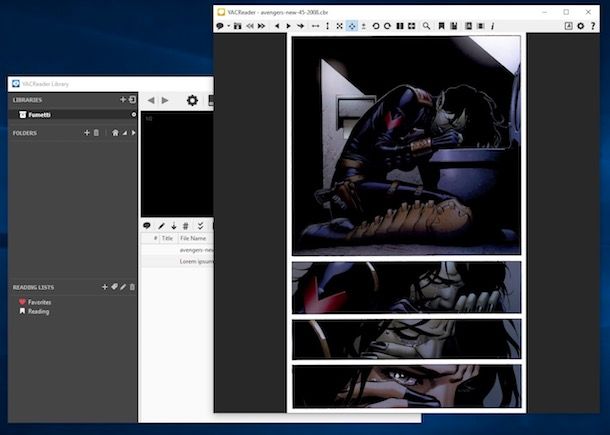Open YACReader Library from the reader toolbar
610x435 pixels.
pyautogui.click(x=568, y=26)
